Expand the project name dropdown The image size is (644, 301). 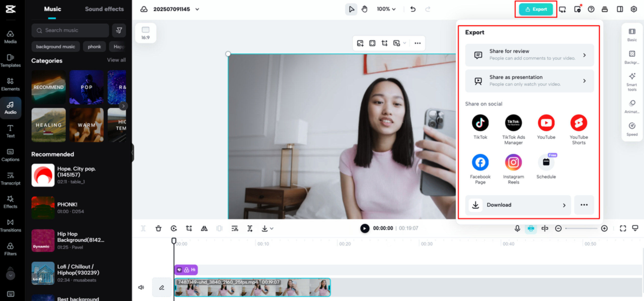pyautogui.click(x=197, y=9)
